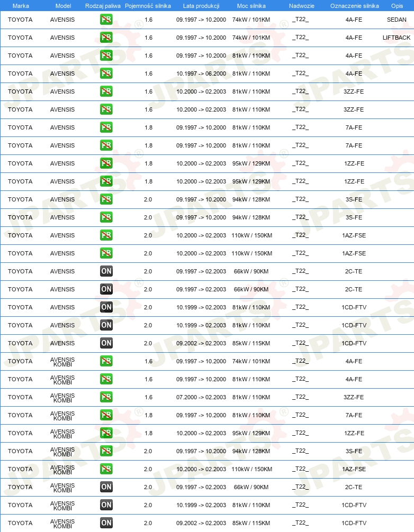Click the Rodzaj paliwa column header
This screenshot has height=532, width=414.
[x=103, y=6]
